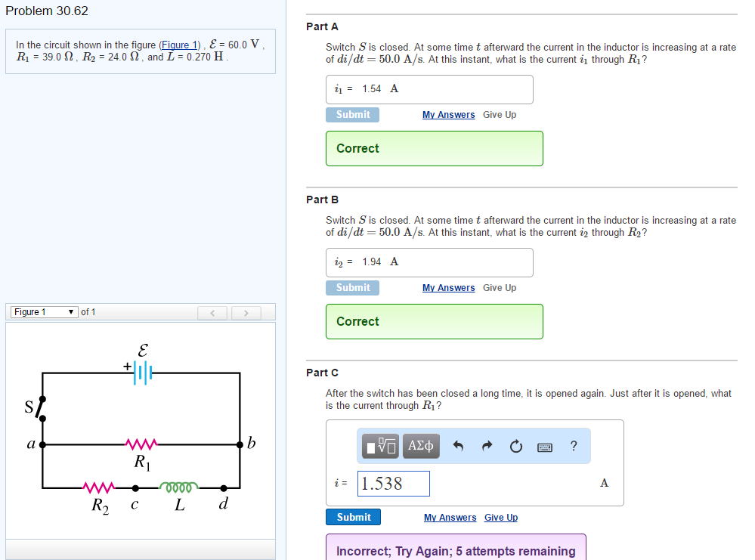Open the Figure 1 selection dropdown

pyautogui.click(x=43, y=311)
